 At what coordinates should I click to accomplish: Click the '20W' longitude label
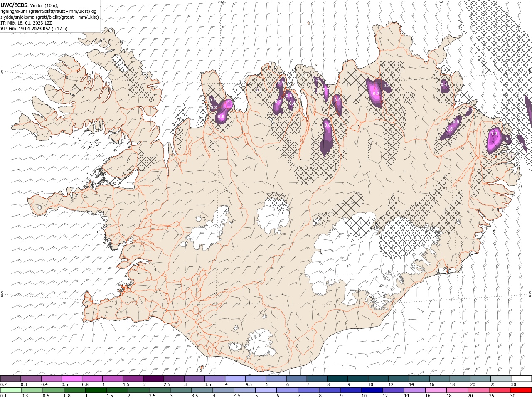[221, 2]
